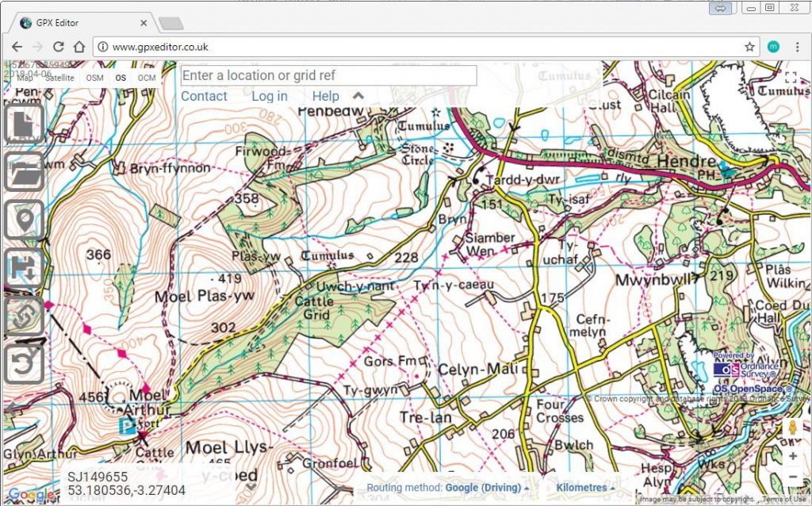812x506 pixels.
Task: Open Routing method Google (Driving) dropdown
Action: pyautogui.click(x=448, y=487)
